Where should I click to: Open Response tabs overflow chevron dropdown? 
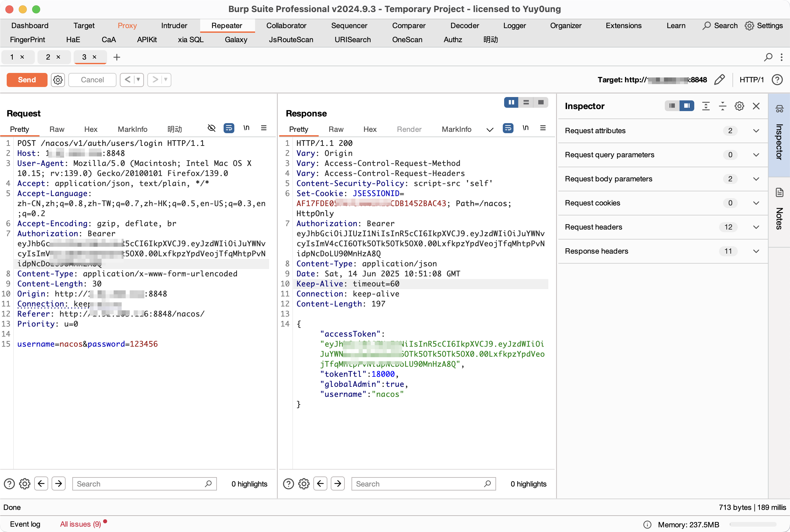[489, 129]
